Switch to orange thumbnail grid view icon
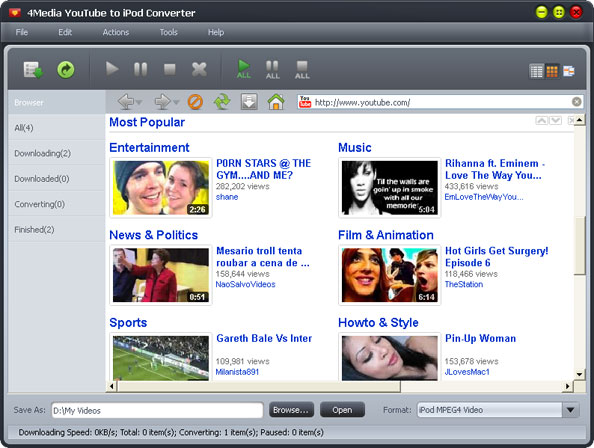Viewport: 594px width, 448px height. (552, 71)
